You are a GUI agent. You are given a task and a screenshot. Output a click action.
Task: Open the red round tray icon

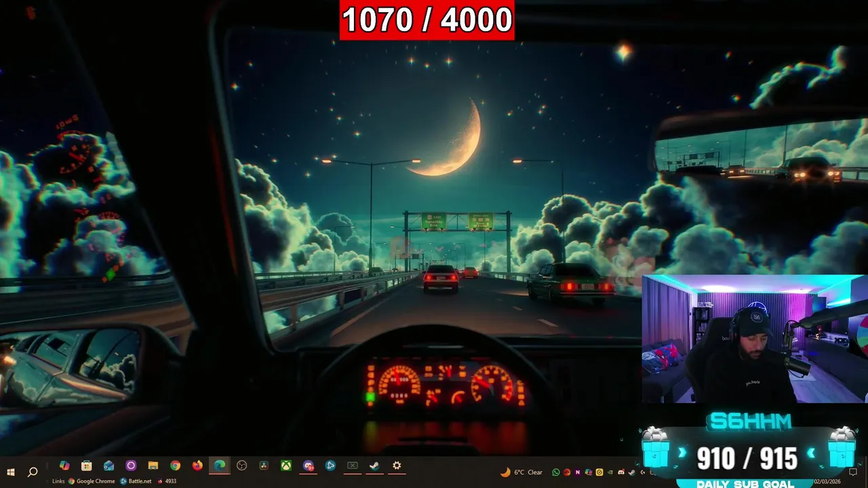click(x=567, y=472)
